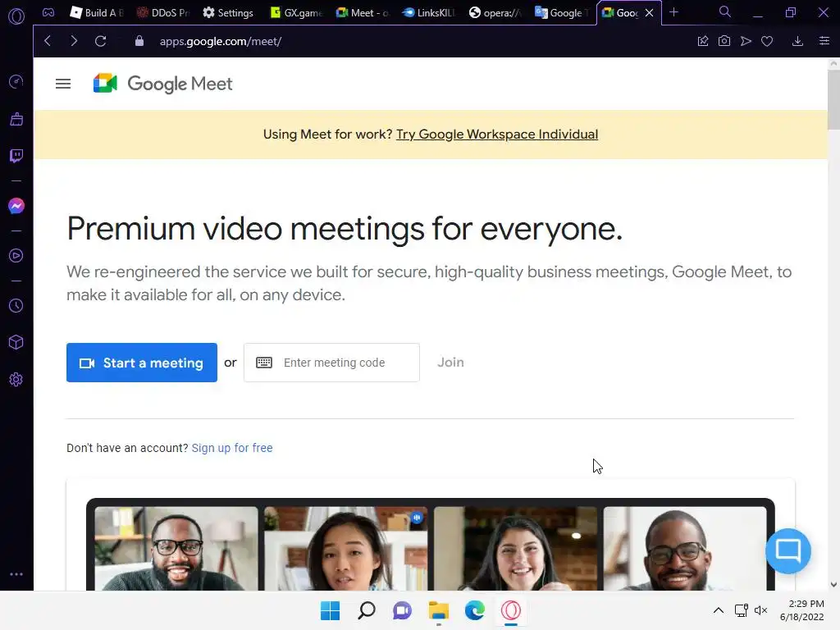Viewport: 840px width, 630px height.
Task: Open Google Meet hamburger menu
Action: click(63, 84)
